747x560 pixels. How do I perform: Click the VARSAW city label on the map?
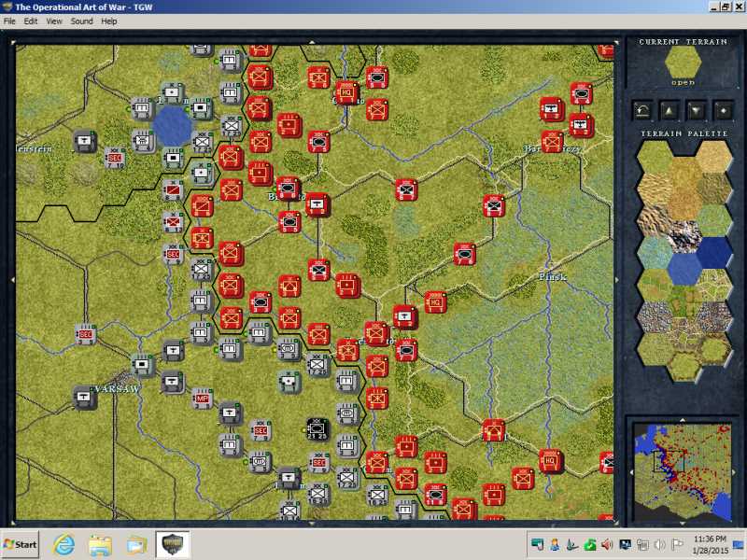click(118, 388)
